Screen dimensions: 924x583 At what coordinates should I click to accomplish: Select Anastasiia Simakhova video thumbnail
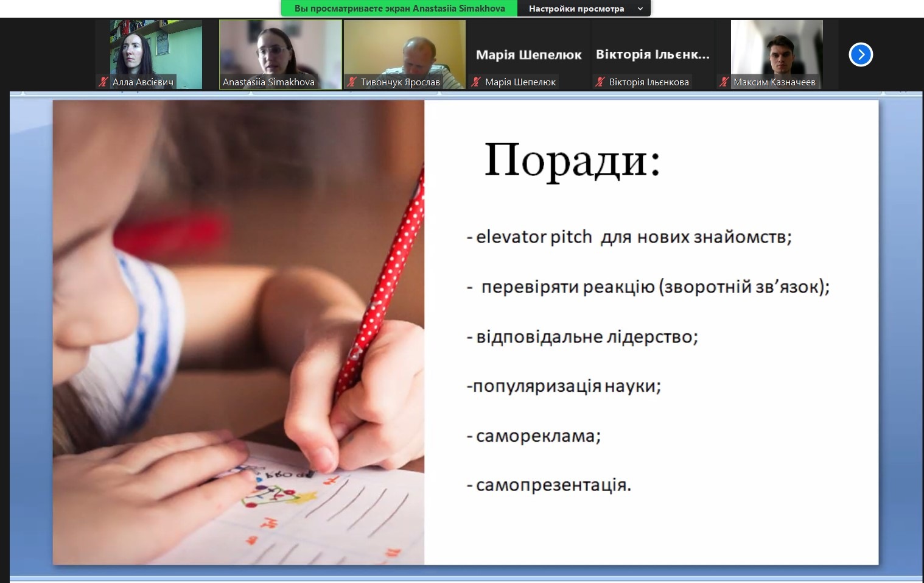pyautogui.click(x=281, y=54)
